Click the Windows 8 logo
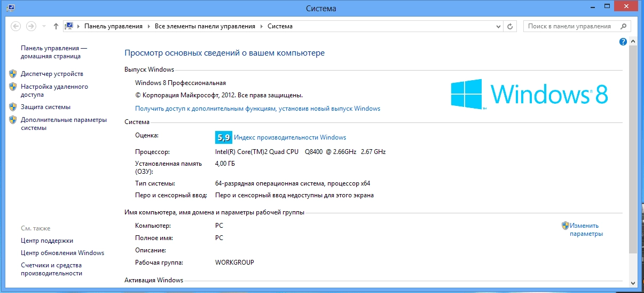The image size is (644, 293). pyautogui.click(x=529, y=94)
